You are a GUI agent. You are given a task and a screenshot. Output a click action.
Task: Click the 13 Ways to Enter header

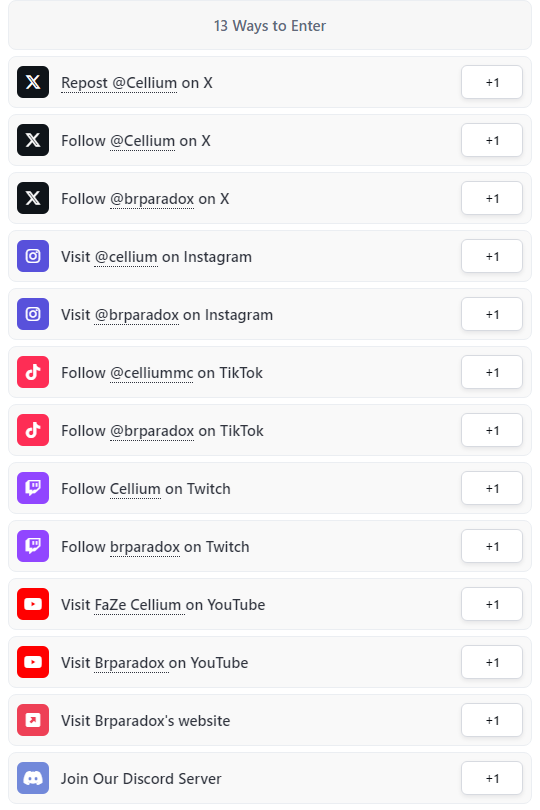pyautogui.click(x=270, y=25)
